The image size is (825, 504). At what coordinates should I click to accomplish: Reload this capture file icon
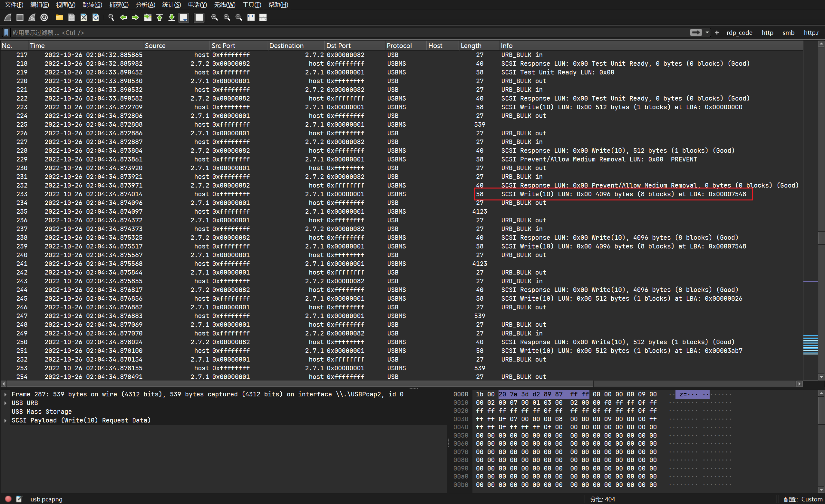pyautogui.click(x=96, y=17)
